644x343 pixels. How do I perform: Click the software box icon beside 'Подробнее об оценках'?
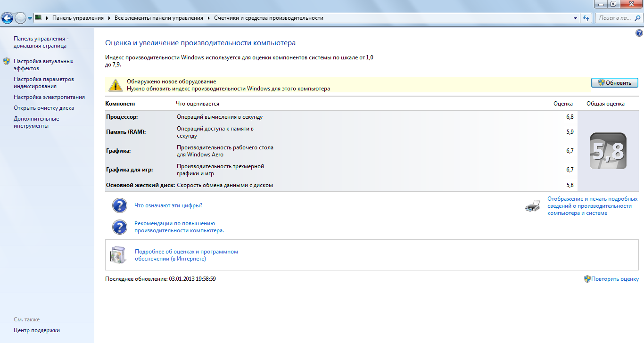(x=118, y=254)
